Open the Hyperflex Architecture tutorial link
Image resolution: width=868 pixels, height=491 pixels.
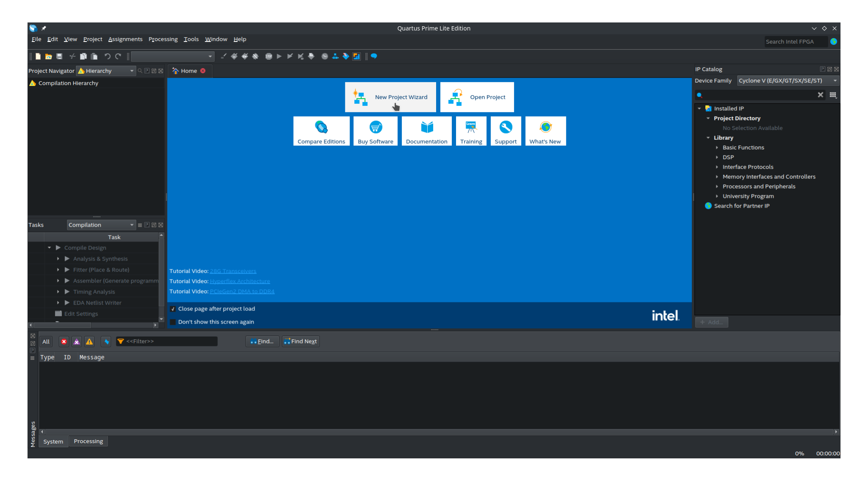tap(240, 281)
